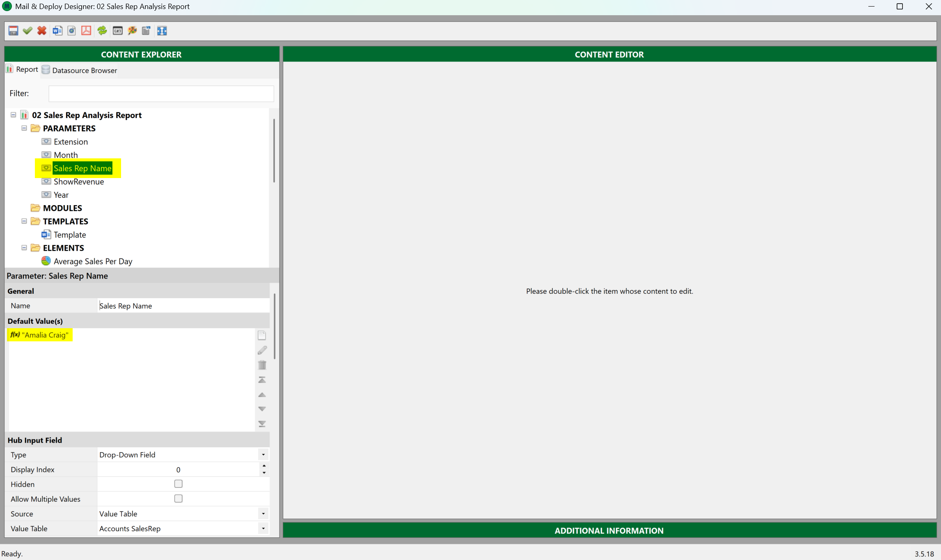Screen dimensions: 941x560
Task: Click the trash icon beside default values
Action: (262, 365)
